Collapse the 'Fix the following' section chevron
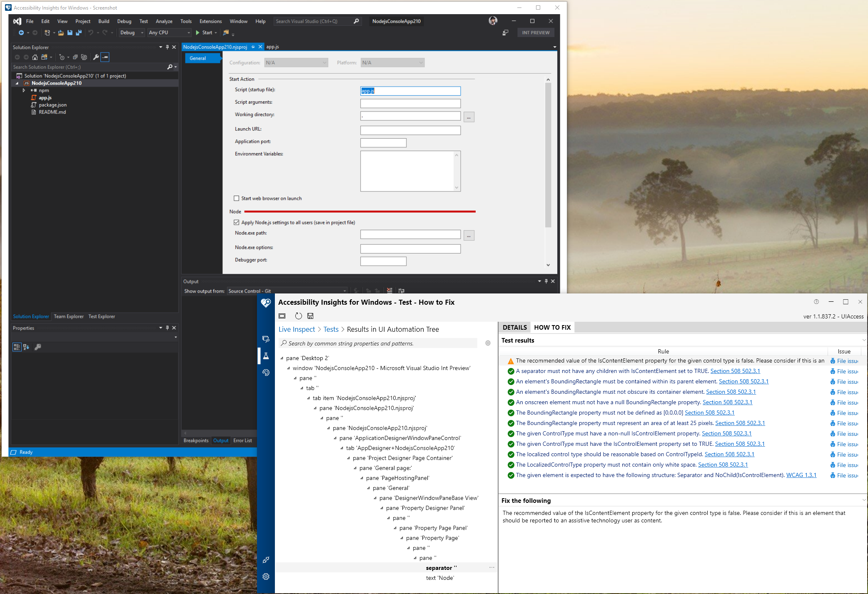This screenshot has height=594, width=868. point(864,501)
